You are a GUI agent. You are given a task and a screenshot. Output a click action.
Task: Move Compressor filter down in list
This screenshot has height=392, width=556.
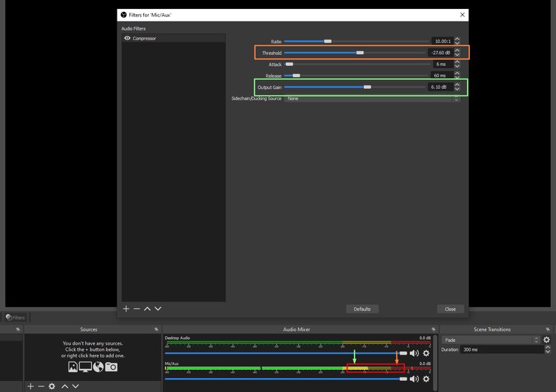tap(158, 309)
